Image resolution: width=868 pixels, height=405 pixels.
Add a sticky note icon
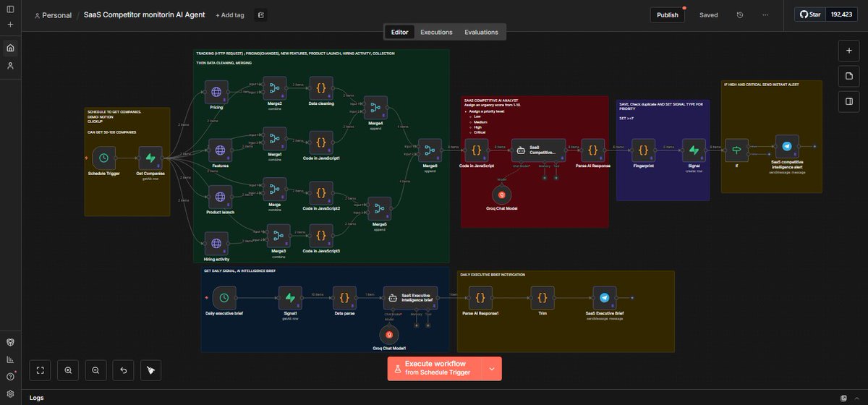click(x=849, y=76)
